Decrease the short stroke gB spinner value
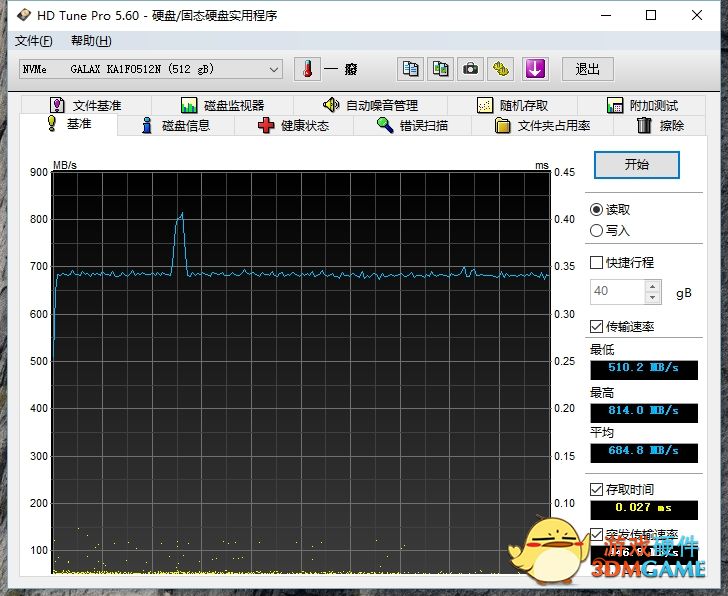Screen dimensions: 728x596 (653, 298)
